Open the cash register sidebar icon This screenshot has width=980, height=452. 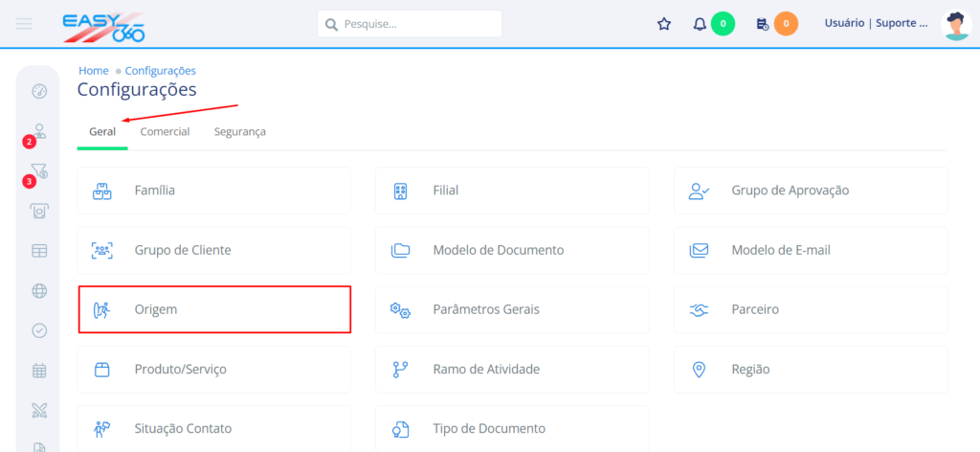pos(39,212)
